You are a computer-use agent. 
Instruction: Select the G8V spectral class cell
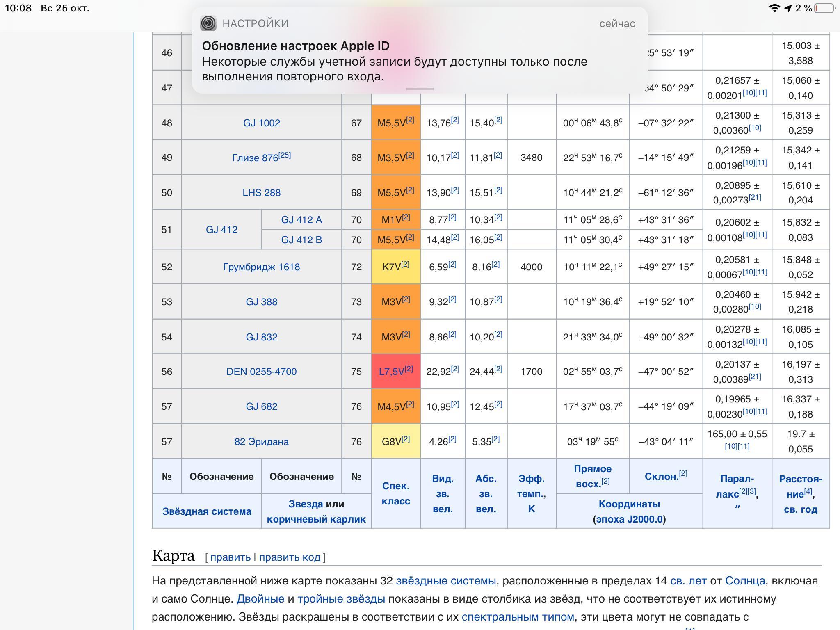(x=396, y=441)
